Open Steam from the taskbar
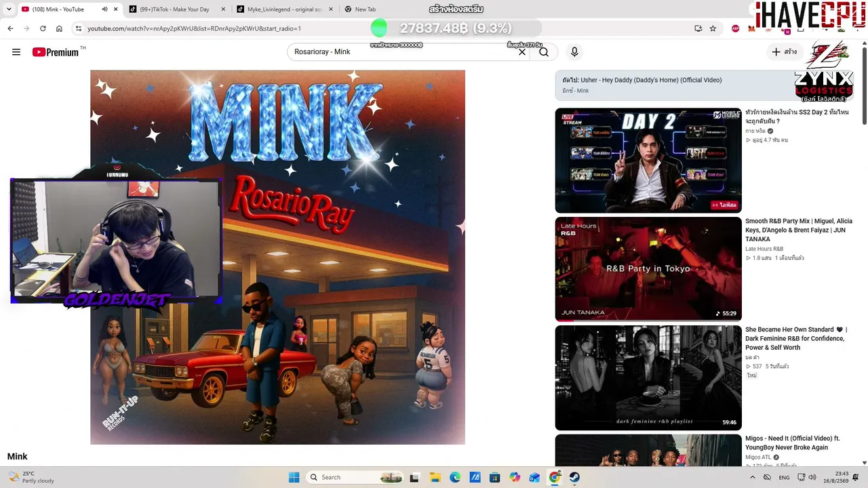This screenshot has height=488, width=868. [574, 477]
